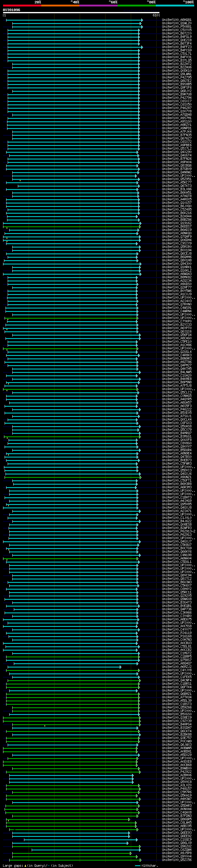197x868 pixels.
Task: Select the UniRef100_Q06DH4 label
Action: tap(176, 240)
